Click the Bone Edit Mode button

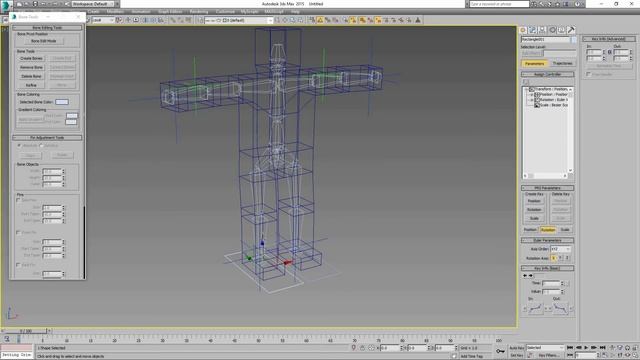click(43, 41)
